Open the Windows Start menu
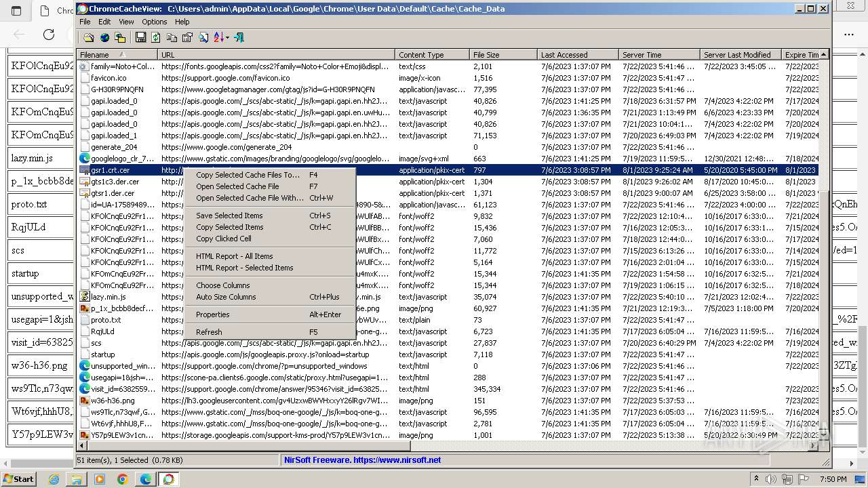 pyautogui.click(x=19, y=479)
